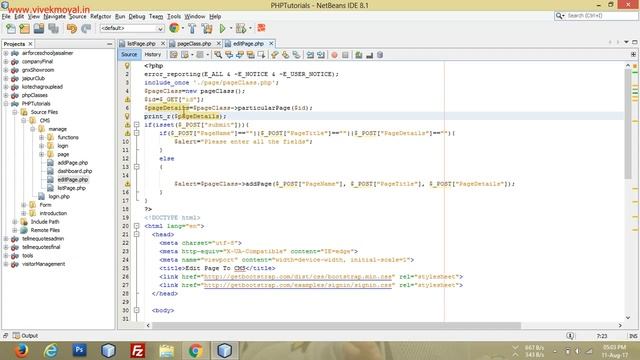Open the browser selector dropdown arrow
Screen dimensions: 640x360
(x=182, y=28)
